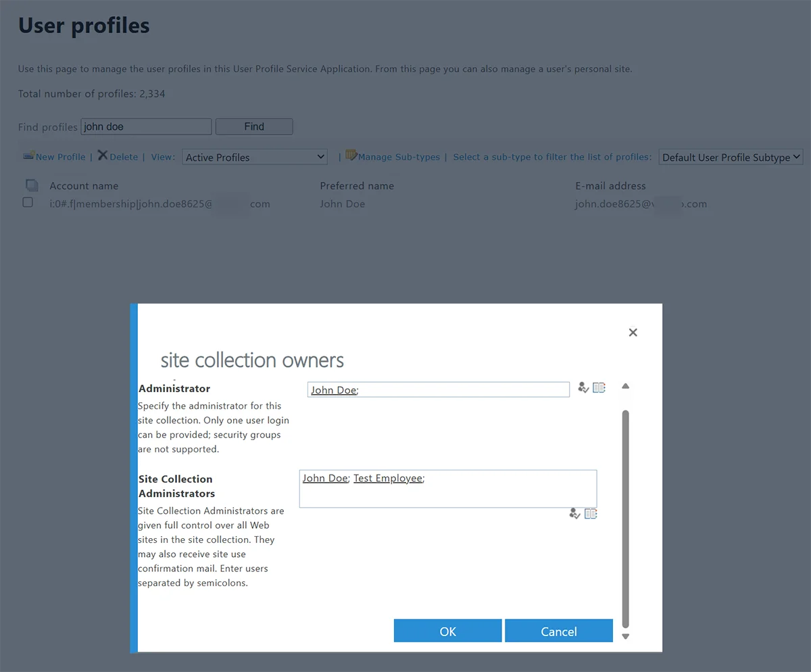Click Check Names under Site Collection Administrators box
The height and width of the screenshot is (672, 811).
(574, 513)
